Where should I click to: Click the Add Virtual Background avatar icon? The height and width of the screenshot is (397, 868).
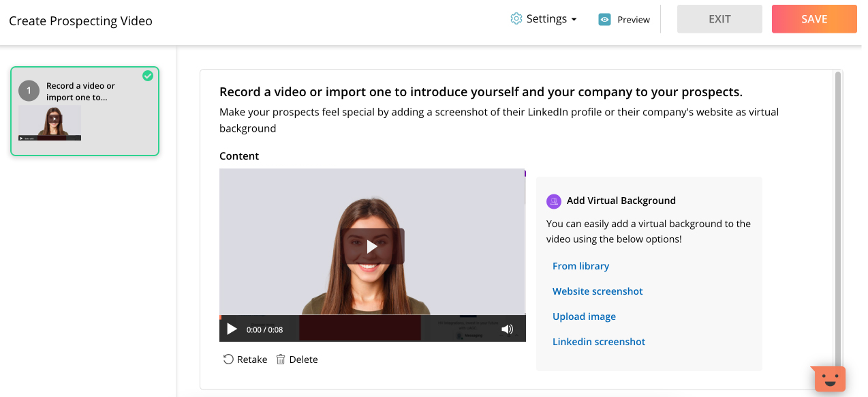click(x=554, y=201)
